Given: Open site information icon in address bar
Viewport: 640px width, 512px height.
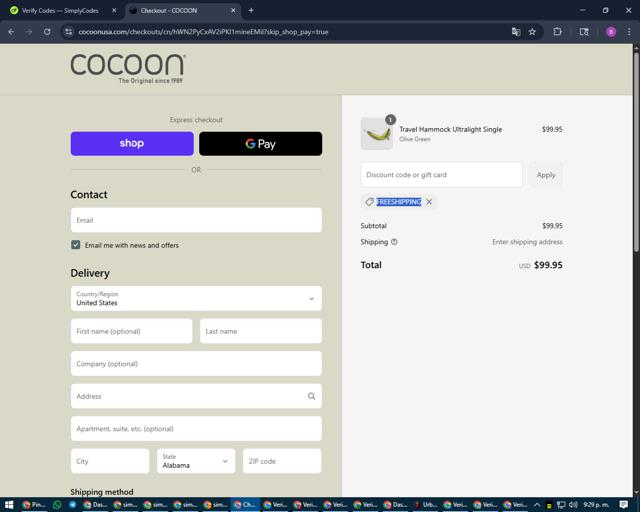Looking at the screenshot, I should coord(69,31).
